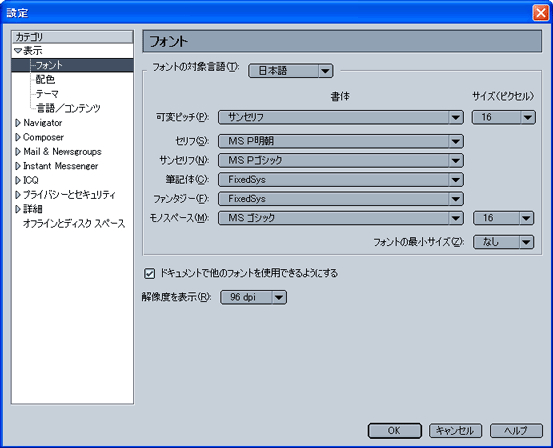Open the セリフ MS P明朝 font dropdown
The image size is (553, 448).
click(x=341, y=141)
